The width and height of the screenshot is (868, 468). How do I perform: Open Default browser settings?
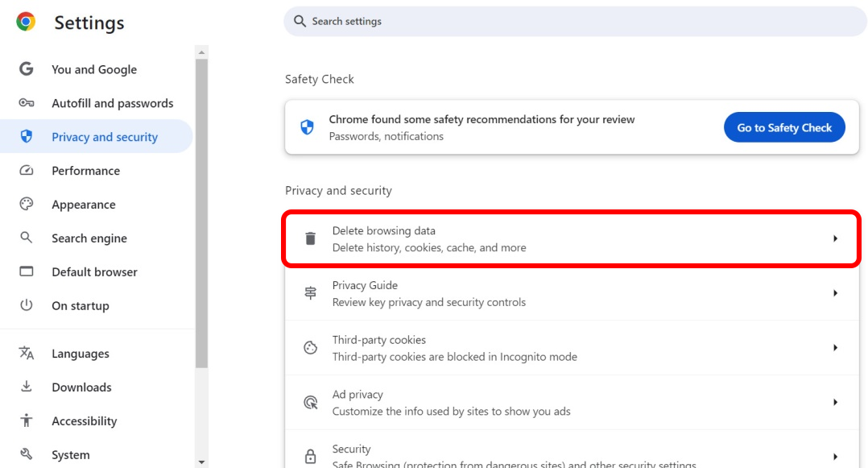(x=97, y=272)
